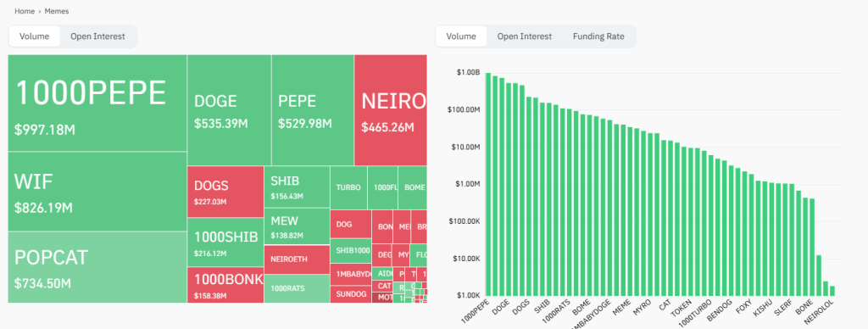Screen dimensions: 868x329
Task: Switch bar chart to Open Interest
Action: [524, 36]
